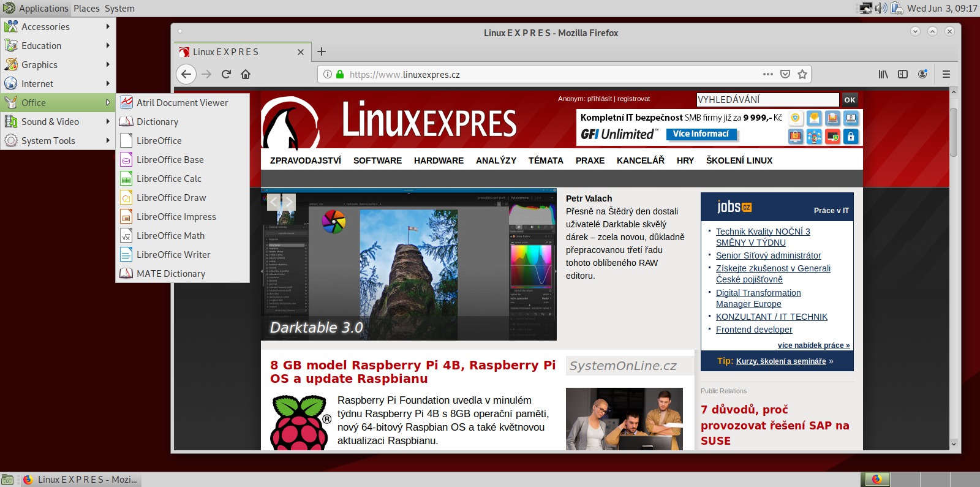The image size is (980, 487).
Task: Open the Frontend developer job link
Action: coord(754,330)
